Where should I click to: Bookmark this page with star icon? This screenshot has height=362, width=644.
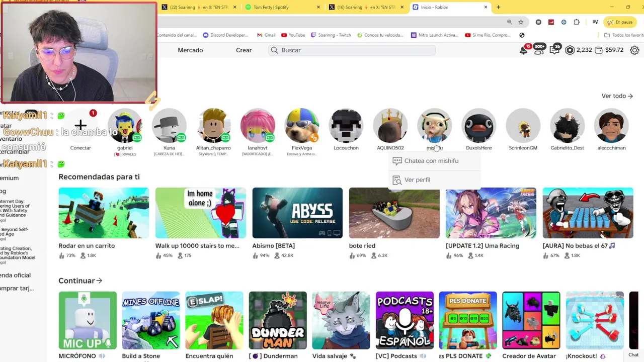[521, 22]
